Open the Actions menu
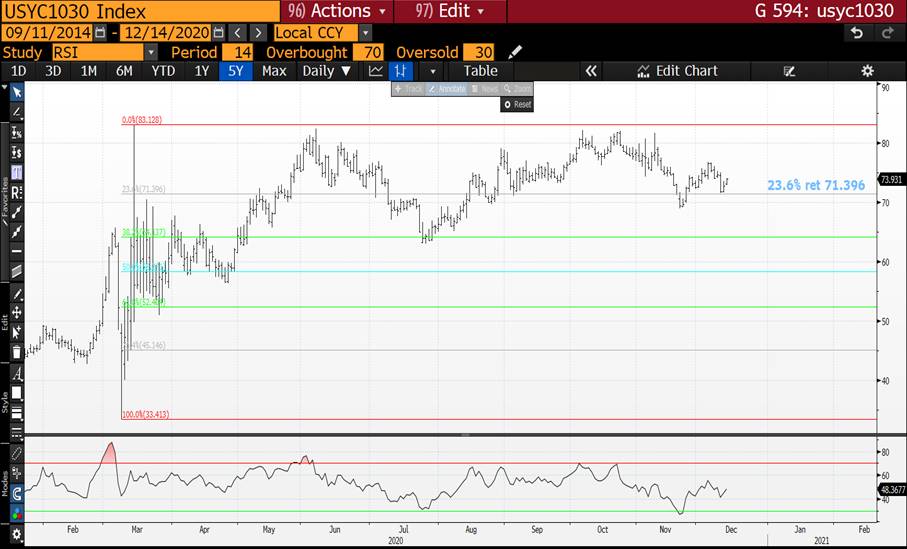The width and height of the screenshot is (907, 549). [x=337, y=11]
